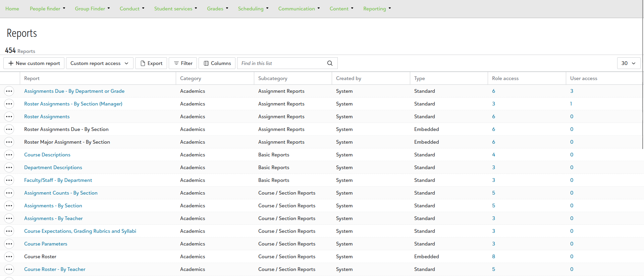Open the Reporting menu
The image size is (644, 280).
pyautogui.click(x=377, y=9)
